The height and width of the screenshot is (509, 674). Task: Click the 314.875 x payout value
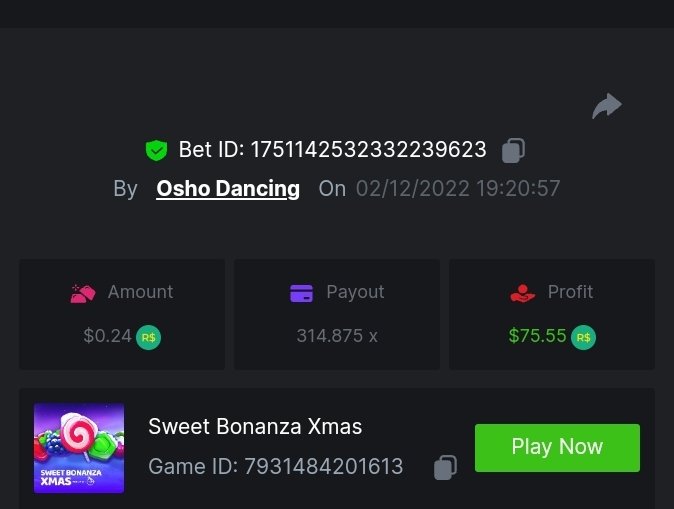pos(337,336)
